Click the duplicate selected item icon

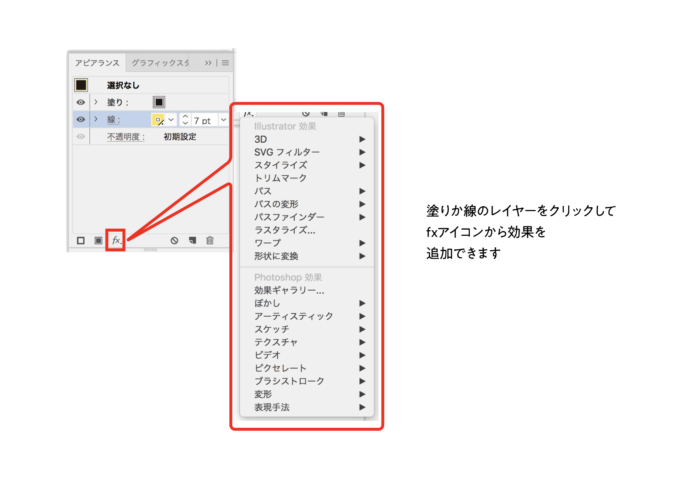pos(192,241)
